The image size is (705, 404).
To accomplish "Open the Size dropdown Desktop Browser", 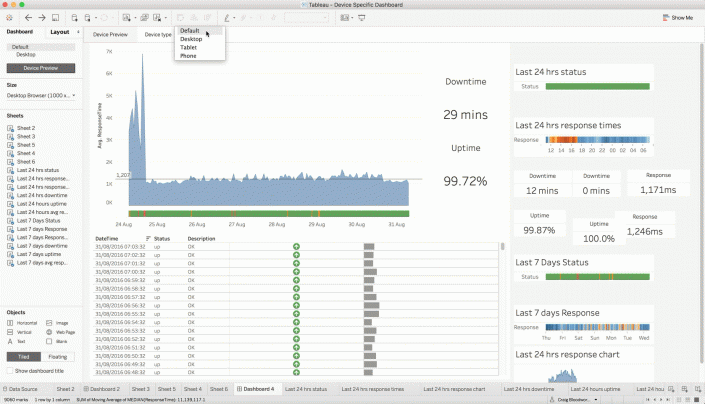I will pyautogui.click(x=41, y=95).
